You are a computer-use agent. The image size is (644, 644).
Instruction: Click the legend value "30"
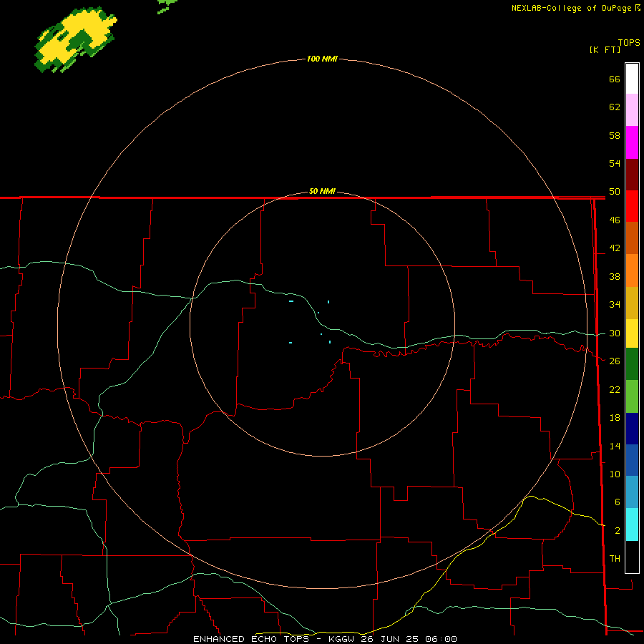click(x=615, y=333)
